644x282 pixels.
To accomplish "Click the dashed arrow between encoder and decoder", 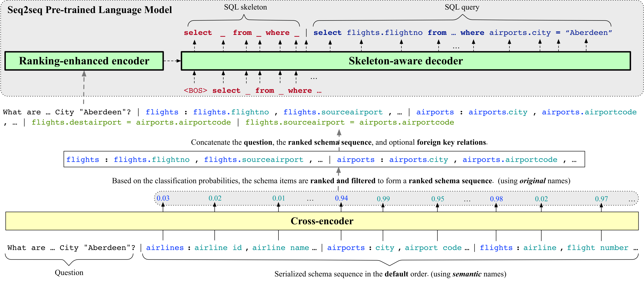I will click(x=172, y=61).
